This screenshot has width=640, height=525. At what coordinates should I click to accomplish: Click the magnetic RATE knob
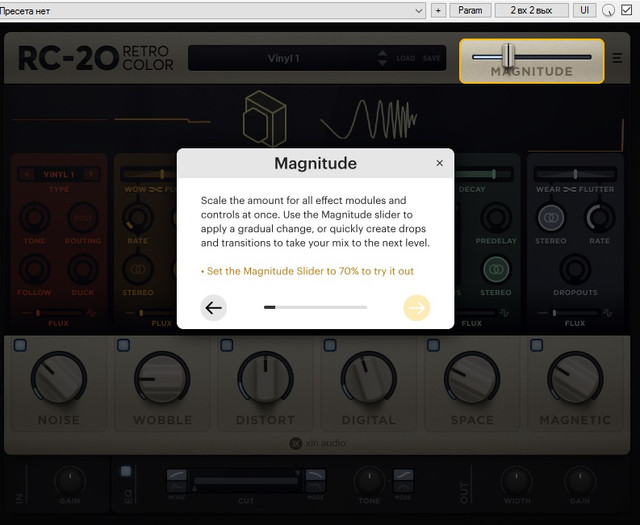[x=600, y=218]
